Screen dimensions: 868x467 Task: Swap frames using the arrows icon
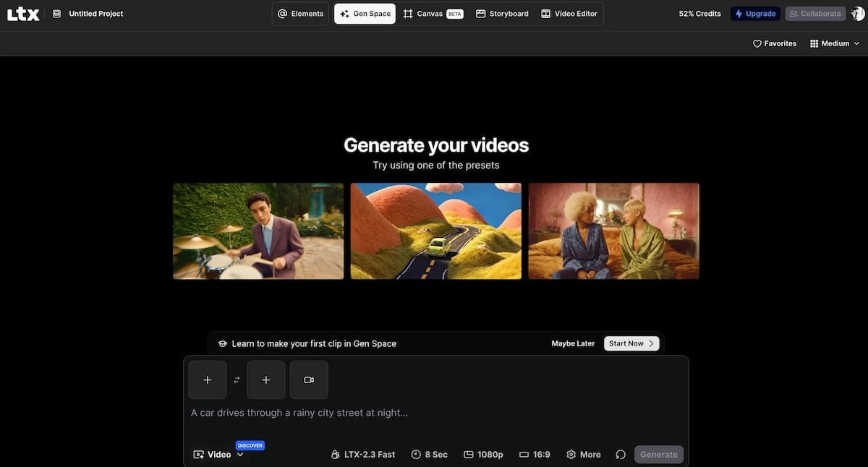[237, 380]
